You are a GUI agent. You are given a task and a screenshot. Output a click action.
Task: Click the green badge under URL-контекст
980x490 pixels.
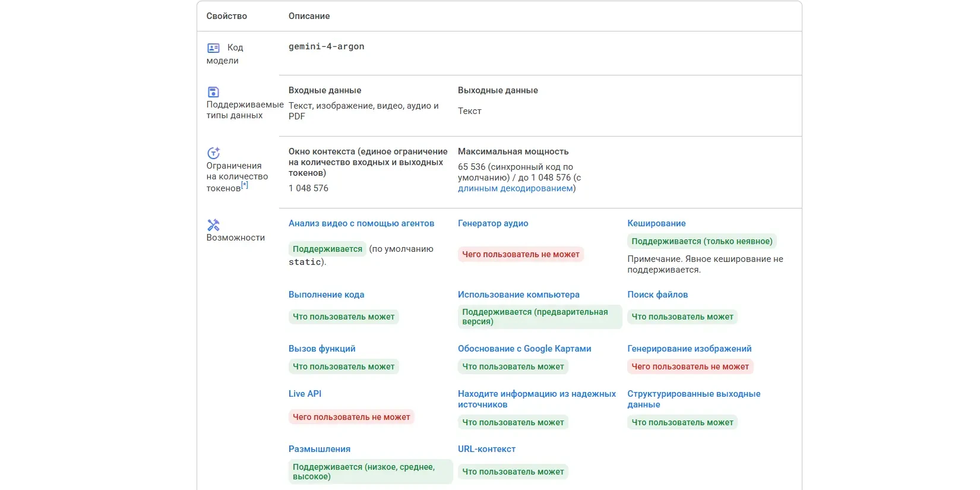513,472
